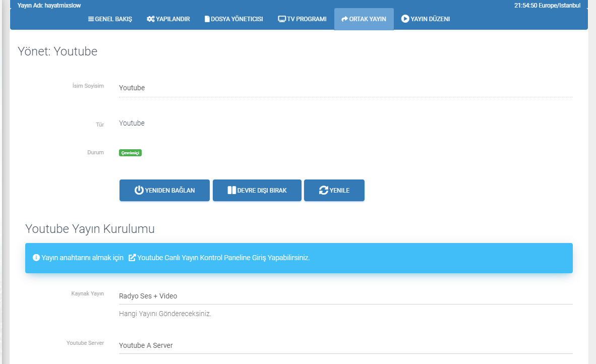Open Dosya Yöneticisi in the top bar
596x364 pixels.
(x=234, y=19)
